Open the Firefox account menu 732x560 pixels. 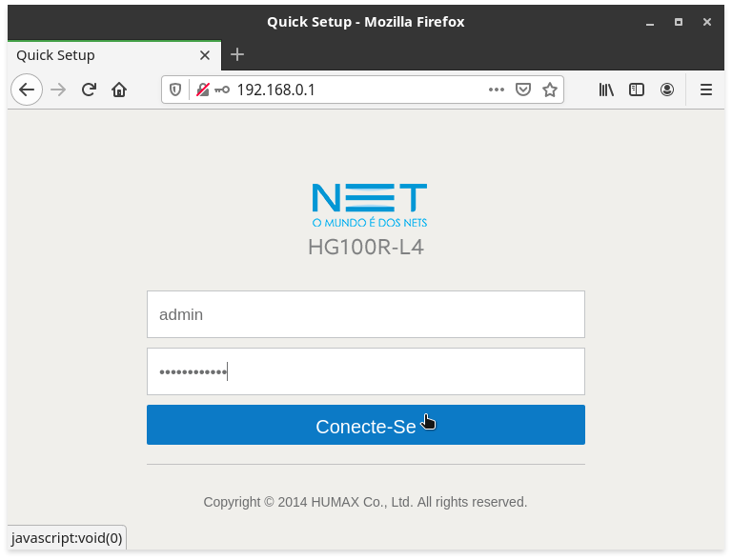tap(667, 90)
